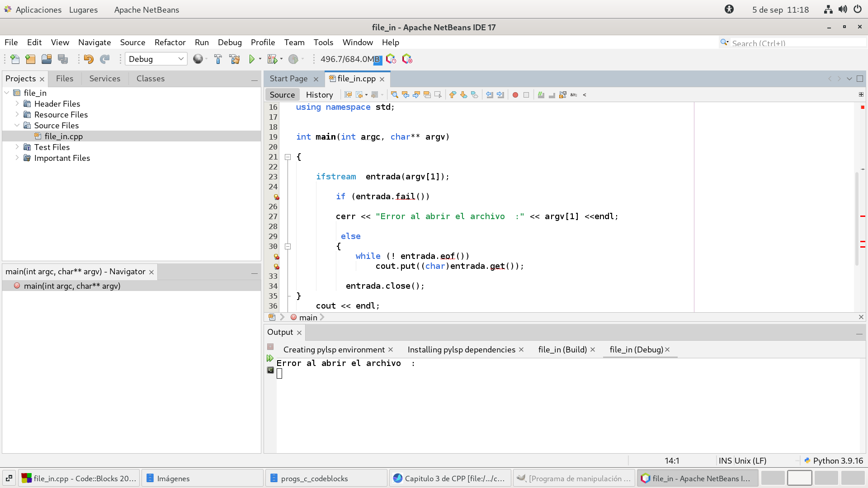868x488 pixels.
Task: Open Code::Blocks window from taskbar
Action: tap(80, 479)
